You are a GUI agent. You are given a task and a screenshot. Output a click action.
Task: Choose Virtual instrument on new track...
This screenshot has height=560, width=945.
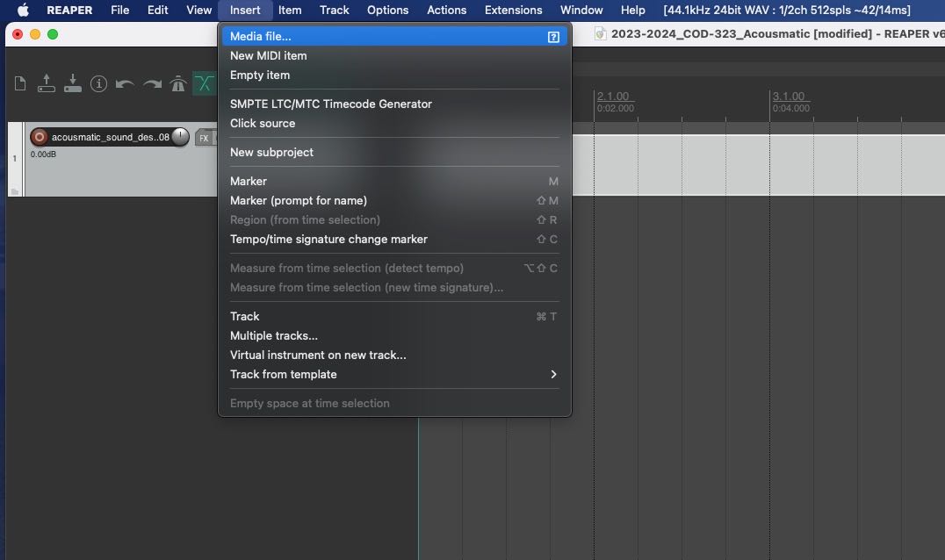[318, 355]
